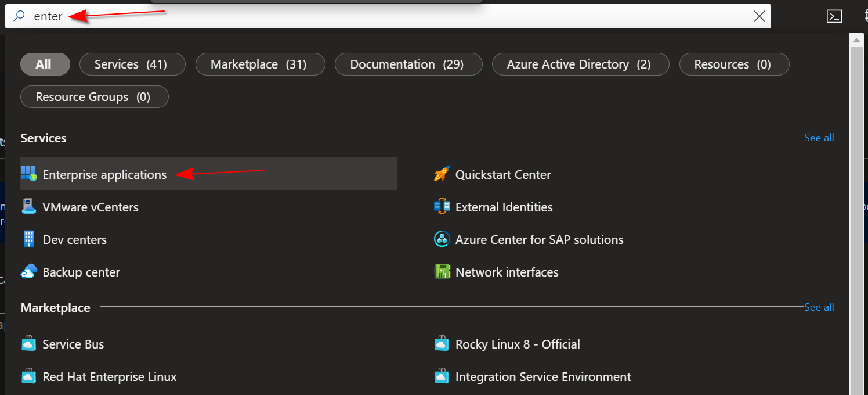Open Network interfaces service
Screen dimensions: 868x395
(506, 271)
